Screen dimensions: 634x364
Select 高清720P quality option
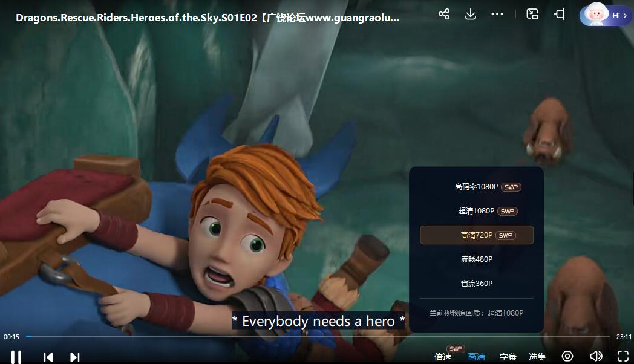click(477, 235)
